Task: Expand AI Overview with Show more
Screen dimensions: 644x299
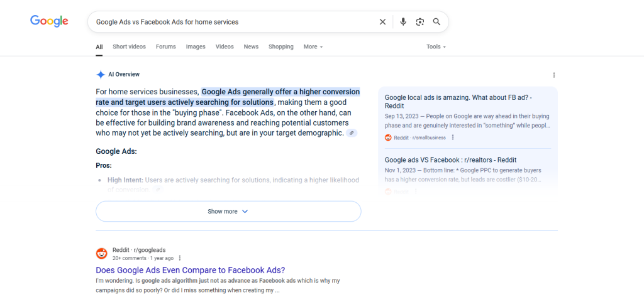Action: [x=228, y=211]
